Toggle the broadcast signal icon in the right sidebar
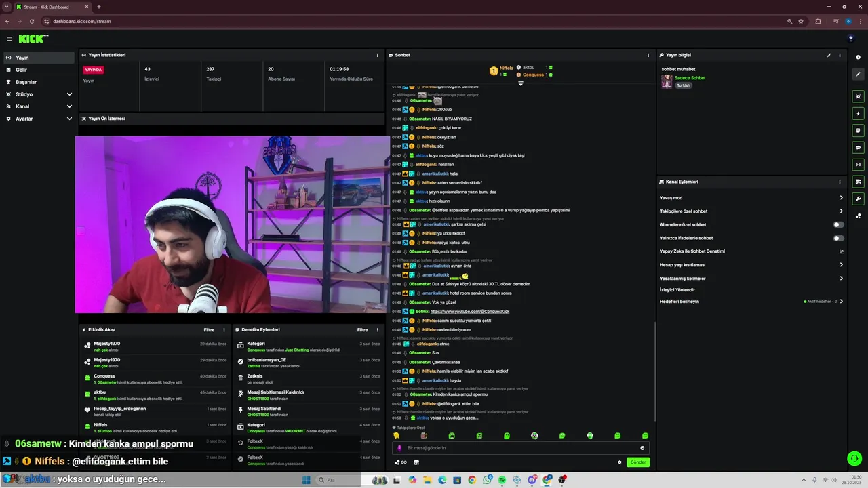Screen dimensions: 868x488 click(858, 164)
